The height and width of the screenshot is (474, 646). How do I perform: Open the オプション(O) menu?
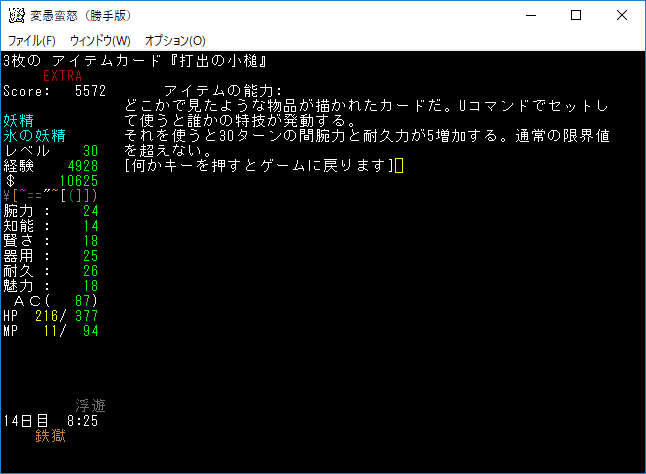tap(175, 41)
